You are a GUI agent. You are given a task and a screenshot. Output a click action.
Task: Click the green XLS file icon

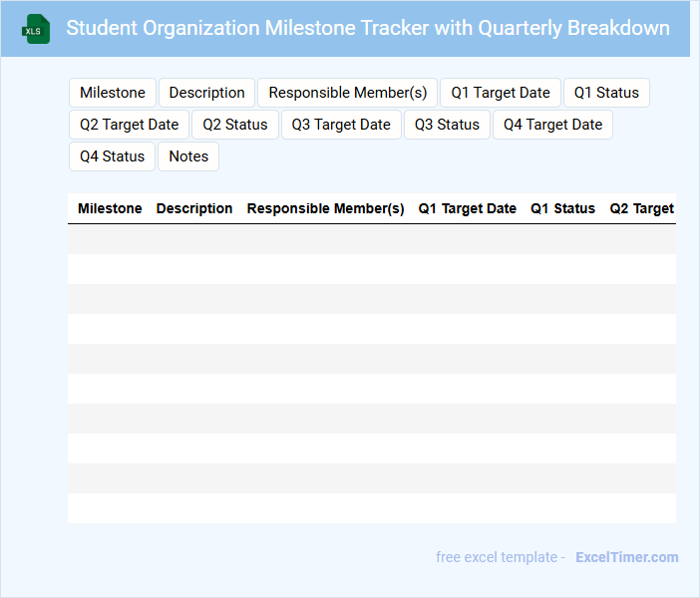pos(37,29)
